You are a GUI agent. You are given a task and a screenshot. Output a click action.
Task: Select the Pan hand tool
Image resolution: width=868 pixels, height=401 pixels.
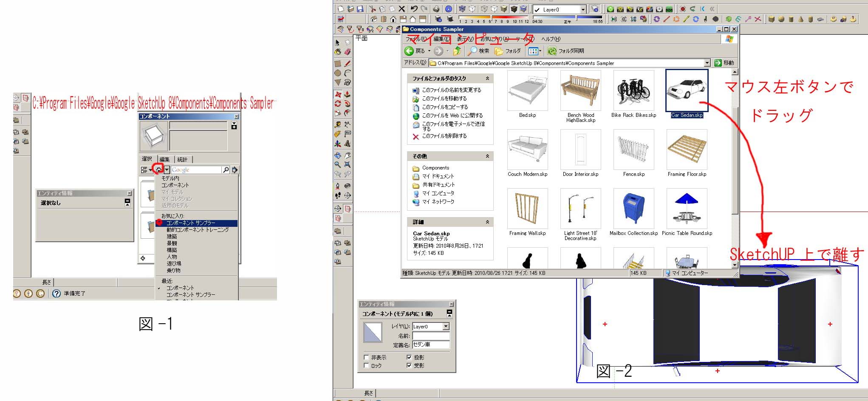(348, 155)
